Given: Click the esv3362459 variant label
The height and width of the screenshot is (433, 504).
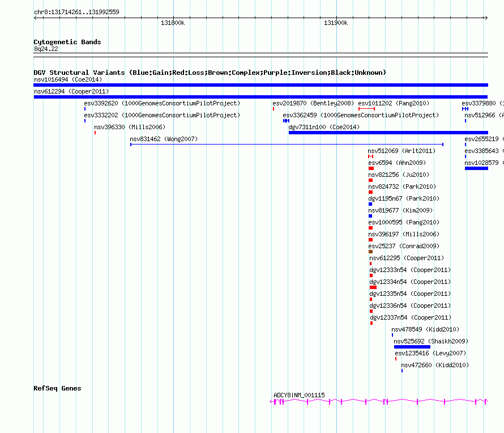Looking at the screenshot, I should 361,115.
